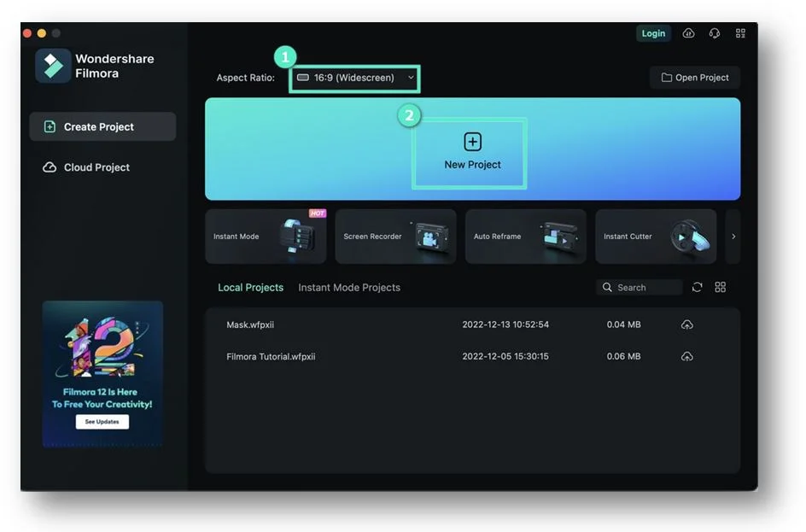Launch Instant Mode card
The height and width of the screenshot is (532, 806).
pos(266,237)
